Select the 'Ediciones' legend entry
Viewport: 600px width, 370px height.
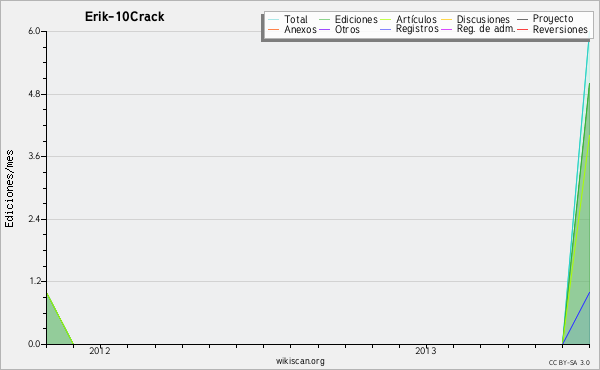356,19
